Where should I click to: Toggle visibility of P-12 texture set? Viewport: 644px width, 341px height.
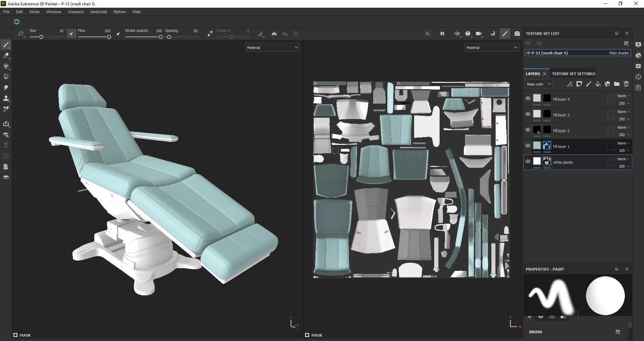click(x=528, y=53)
